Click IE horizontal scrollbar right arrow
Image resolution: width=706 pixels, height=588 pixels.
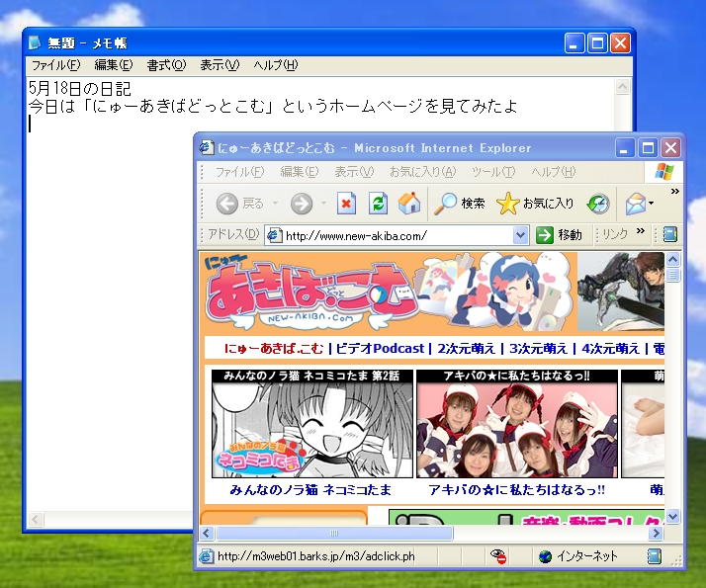(x=656, y=534)
